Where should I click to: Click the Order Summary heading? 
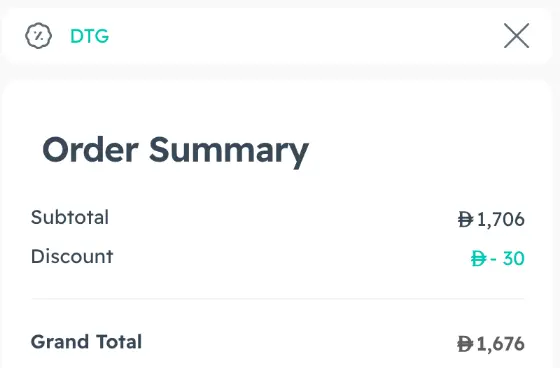click(x=175, y=150)
